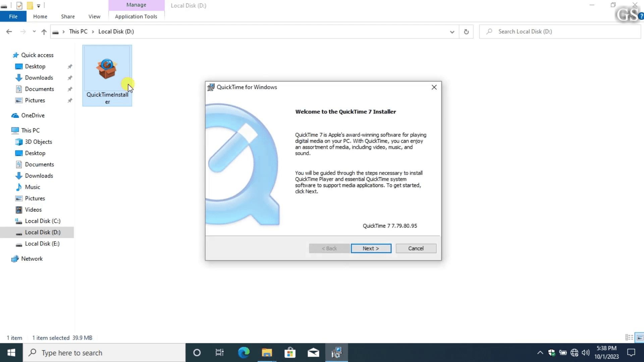Click the QuickTime 7 7.79.80.95 version text
This screenshot has height=362, width=644.
coord(390,226)
